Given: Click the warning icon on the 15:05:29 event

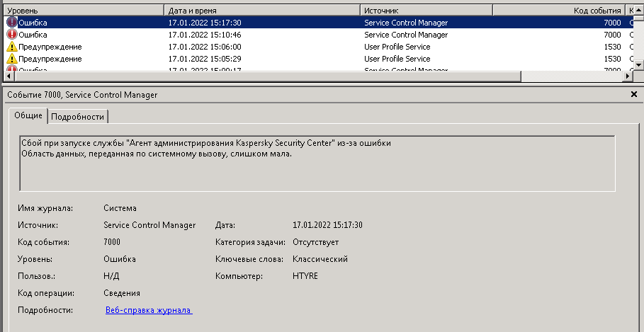Looking at the screenshot, I should [x=12, y=59].
